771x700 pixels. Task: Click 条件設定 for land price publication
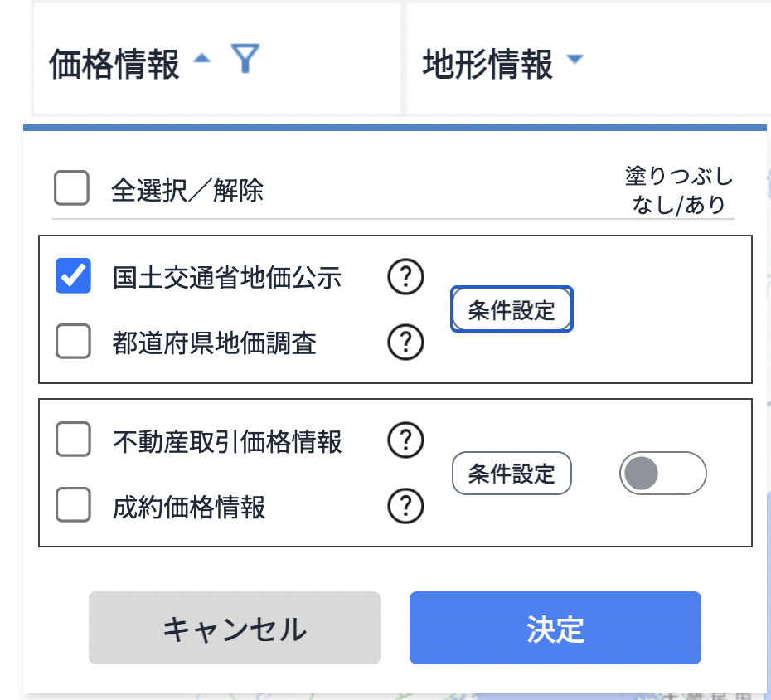point(512,310)
